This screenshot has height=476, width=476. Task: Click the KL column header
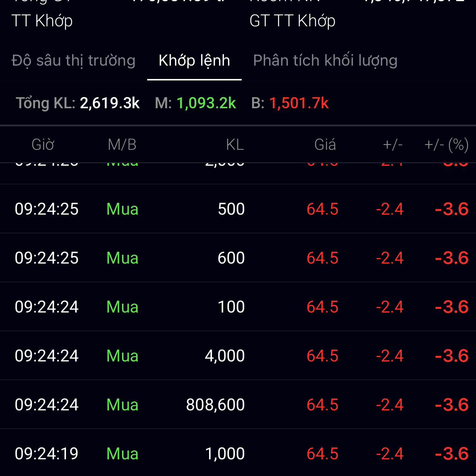235,145
